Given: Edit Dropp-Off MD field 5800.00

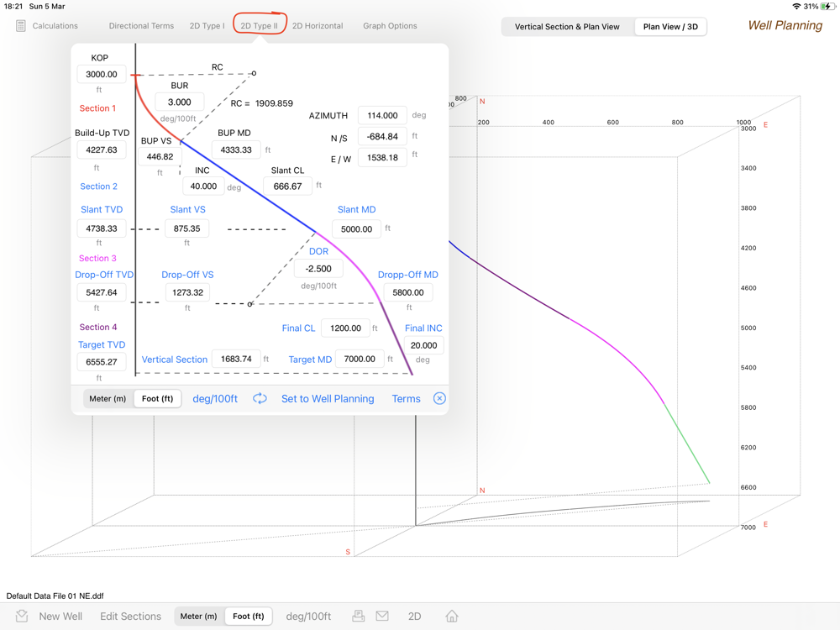Looking at the screenshot, I should (x=408, y=292).
